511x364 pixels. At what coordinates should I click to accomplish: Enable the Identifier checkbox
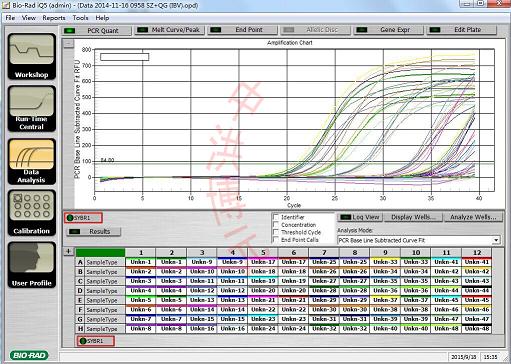click(276, 217)
